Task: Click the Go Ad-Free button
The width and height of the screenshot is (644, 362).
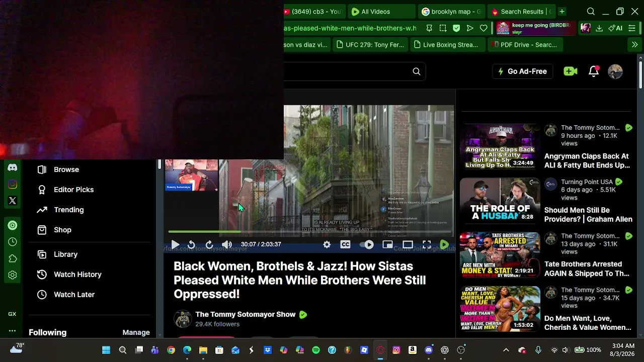Action: click(522, 71)
